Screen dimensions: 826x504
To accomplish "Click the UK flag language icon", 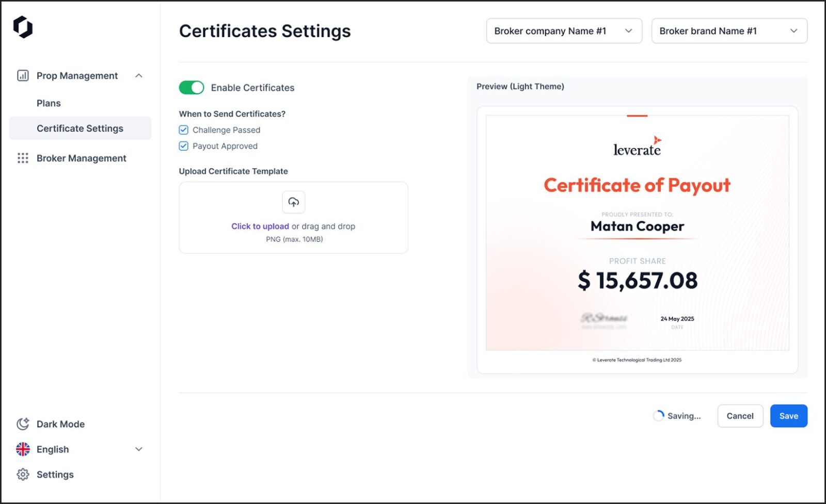I will click(23, 449).
